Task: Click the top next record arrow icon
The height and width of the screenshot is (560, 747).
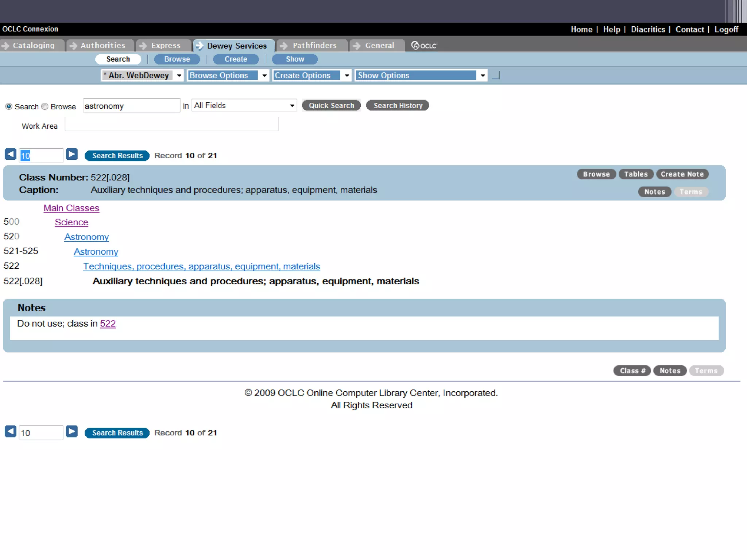Action: pos(72,154)
